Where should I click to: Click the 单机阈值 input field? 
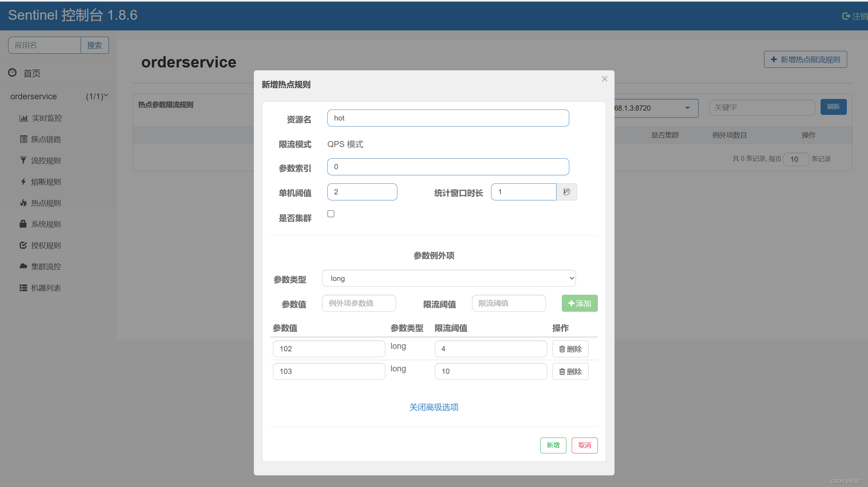point(362,192)
